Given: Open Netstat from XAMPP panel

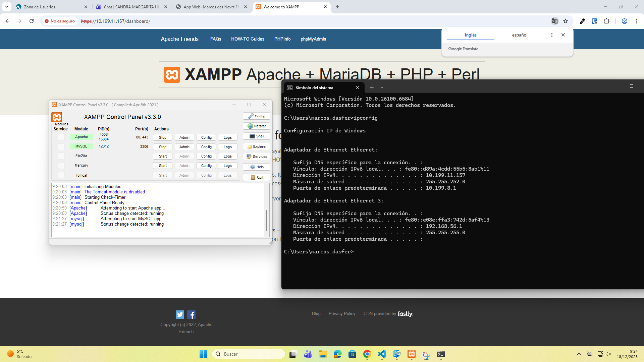Looking at the screenshot, I should [257, 126].
